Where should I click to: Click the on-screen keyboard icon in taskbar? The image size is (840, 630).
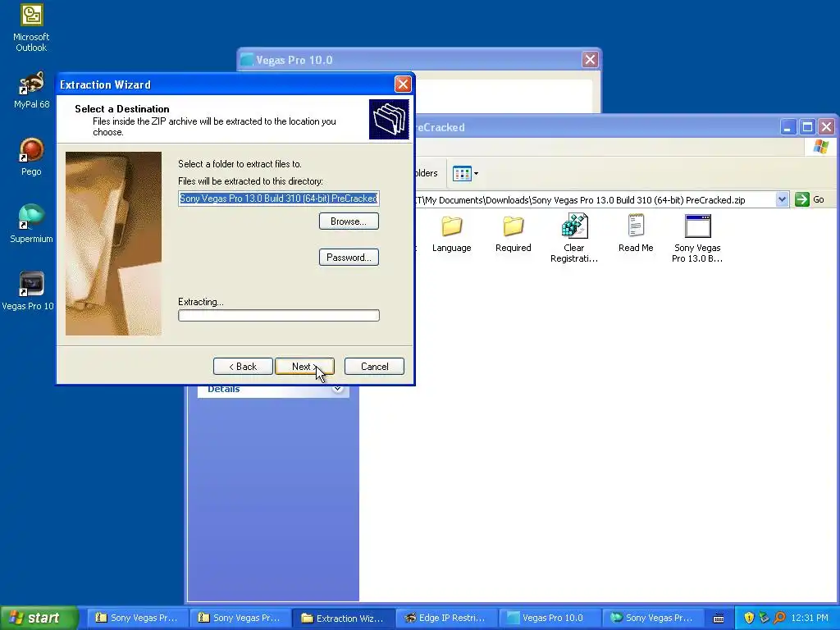tap(719, 619)
